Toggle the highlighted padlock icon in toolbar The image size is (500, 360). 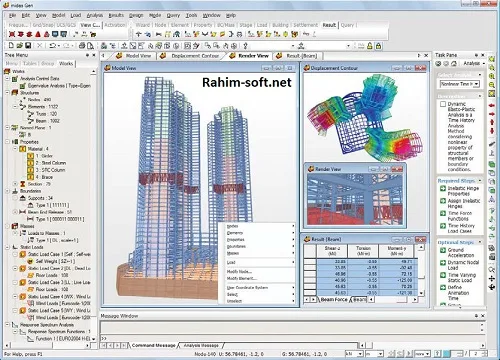coord(378,46)
